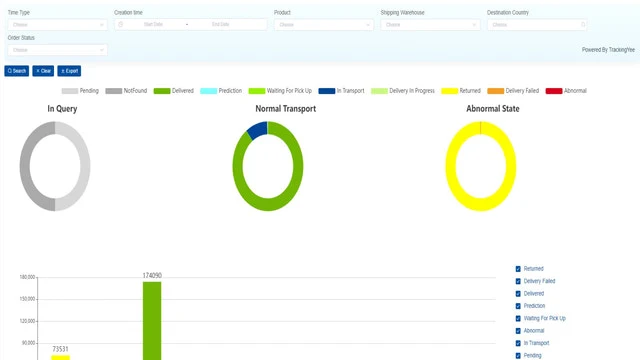
Task: Toggle Abnormal legend swatch at top
Action: (x=554, y=91)
